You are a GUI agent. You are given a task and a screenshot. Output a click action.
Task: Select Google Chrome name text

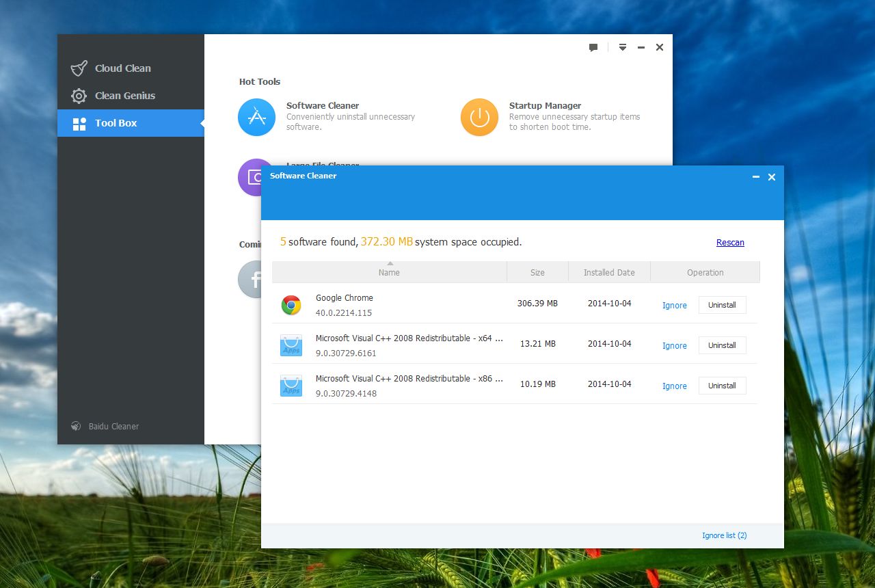coord(345,298)
